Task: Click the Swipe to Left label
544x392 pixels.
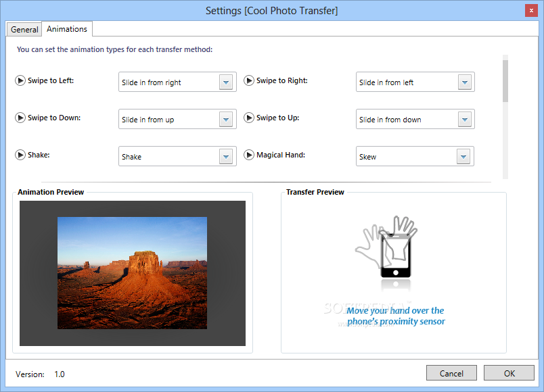Action: coord(51,80)
